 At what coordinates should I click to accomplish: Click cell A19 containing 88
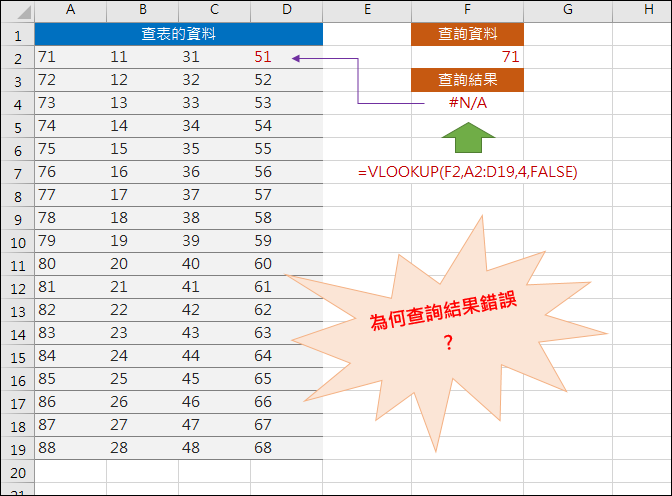point(71,448)
